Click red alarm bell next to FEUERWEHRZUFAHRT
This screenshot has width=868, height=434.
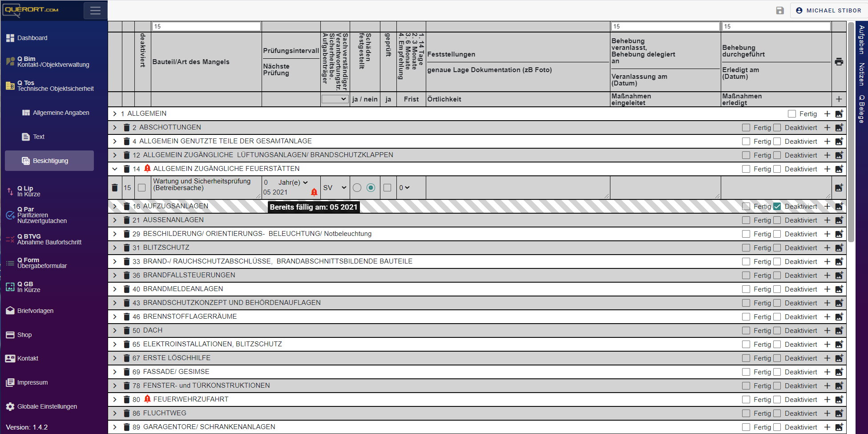148,399
